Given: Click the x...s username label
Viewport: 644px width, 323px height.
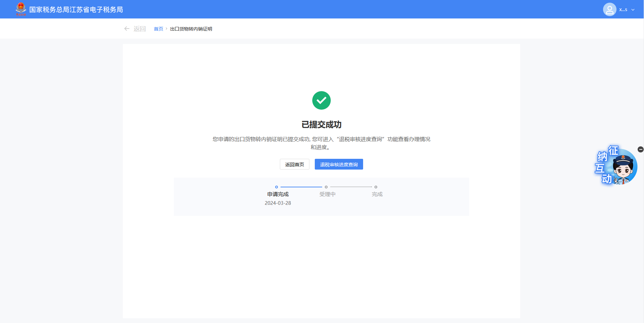Looking at the screenshot, I should [623, 10].
